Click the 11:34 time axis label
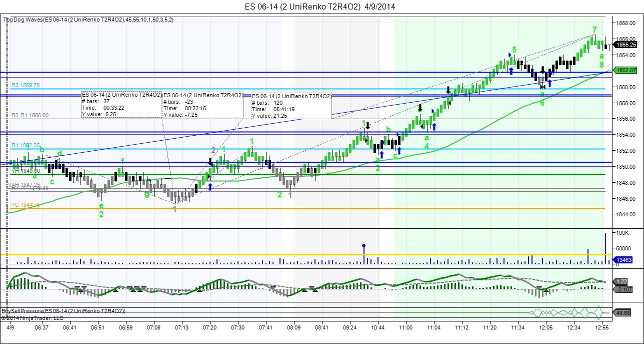The image size is (644, 344). [x=518, y=327]
